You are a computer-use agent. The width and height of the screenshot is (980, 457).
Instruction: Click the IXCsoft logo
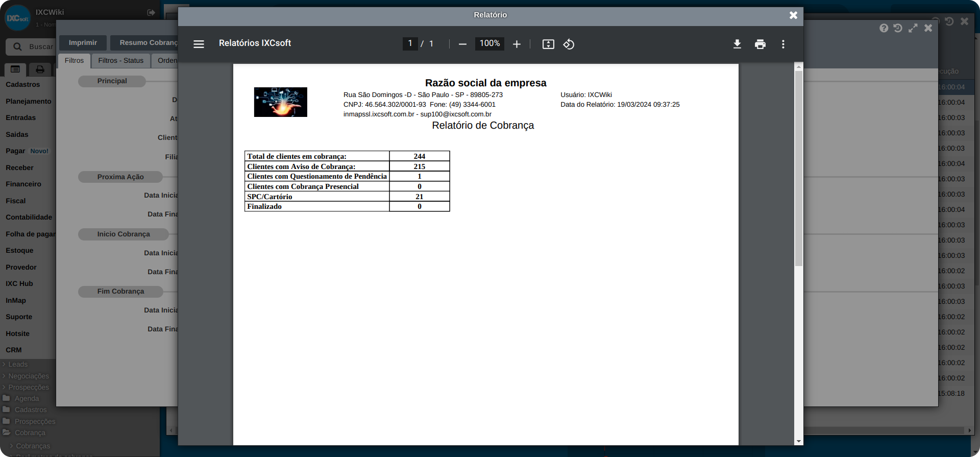17,18
